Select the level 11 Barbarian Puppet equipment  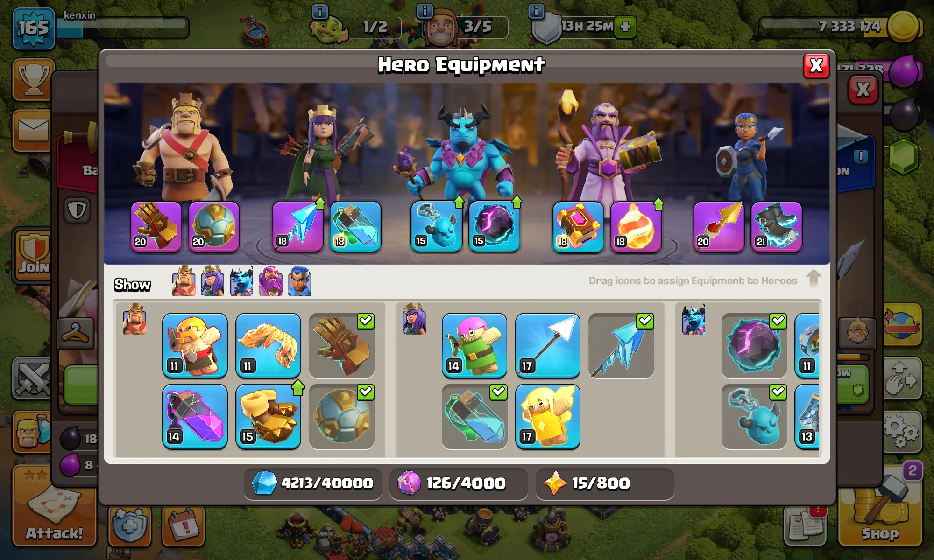[195, 345]
